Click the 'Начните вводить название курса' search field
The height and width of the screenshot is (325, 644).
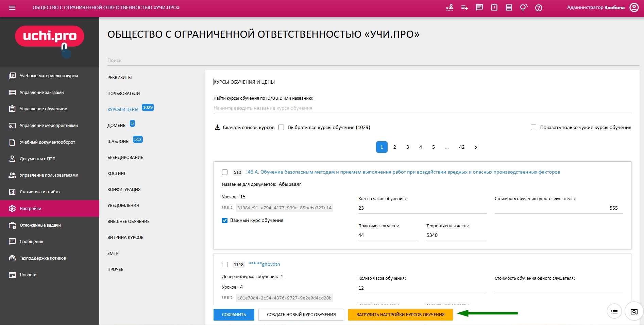(x=422, y=108)
